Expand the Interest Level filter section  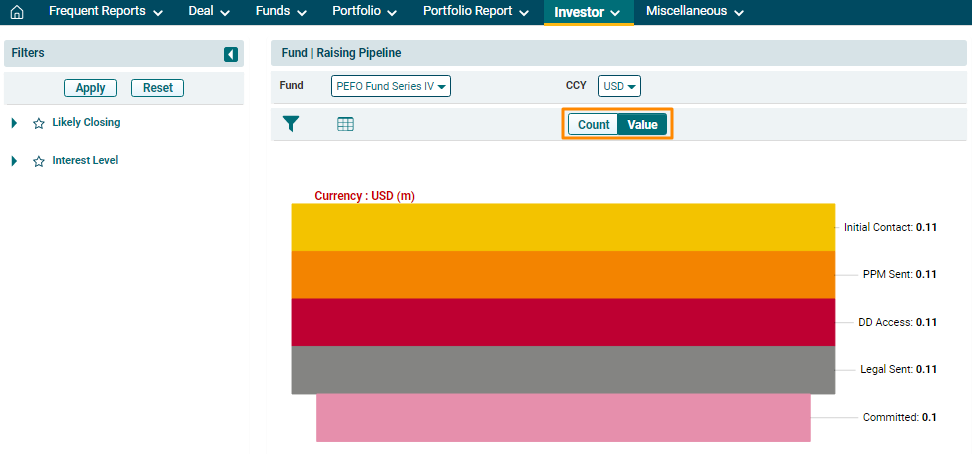[15, 161]
